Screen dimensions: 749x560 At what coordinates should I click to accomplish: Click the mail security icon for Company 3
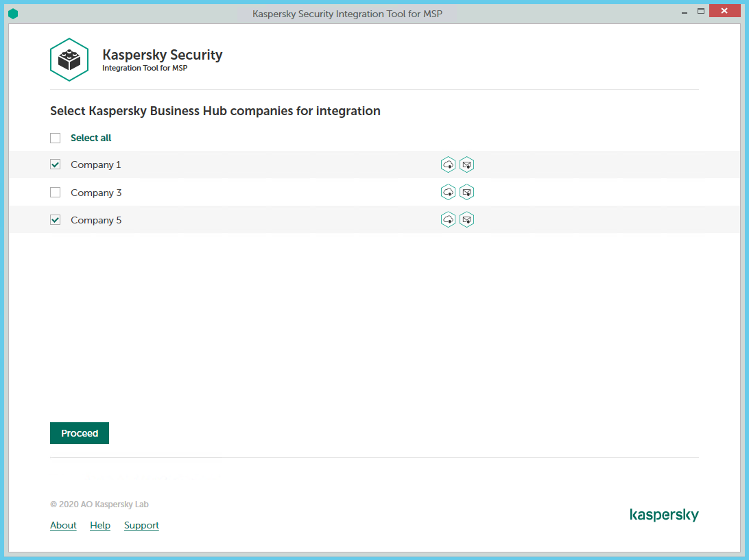point(466,192)
